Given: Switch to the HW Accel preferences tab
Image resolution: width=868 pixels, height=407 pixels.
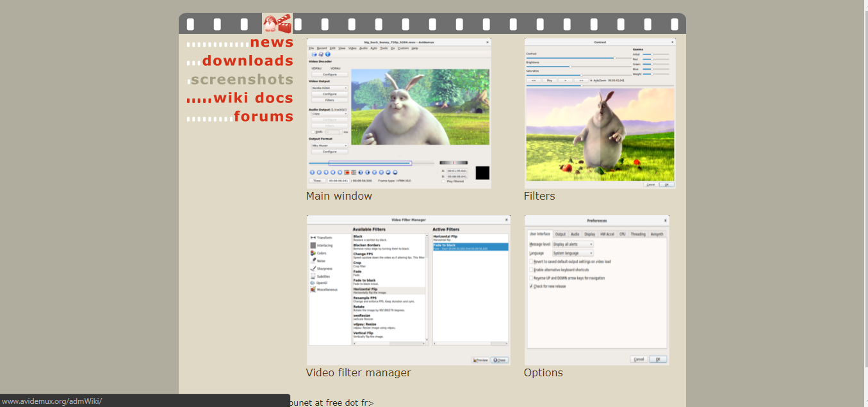Looking at the screenshot, I should (x=607, y=234).
